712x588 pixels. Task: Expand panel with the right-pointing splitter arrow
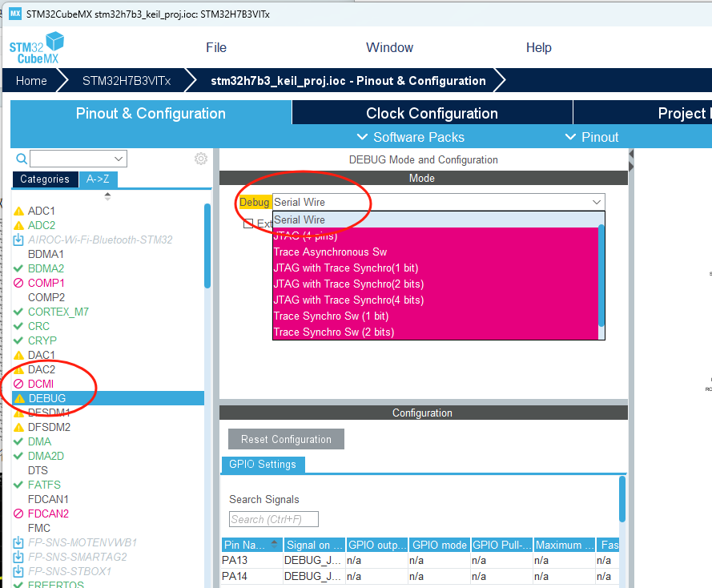coord(631,167)
